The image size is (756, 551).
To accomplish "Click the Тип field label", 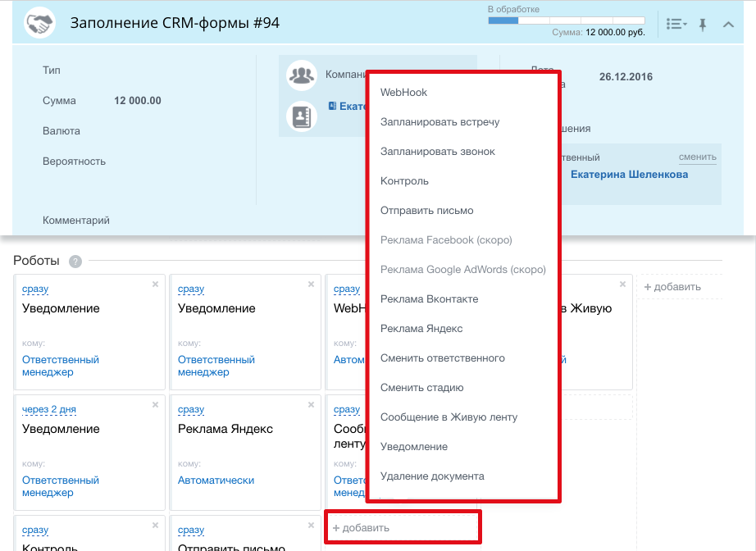I will [x=51, y=71].
